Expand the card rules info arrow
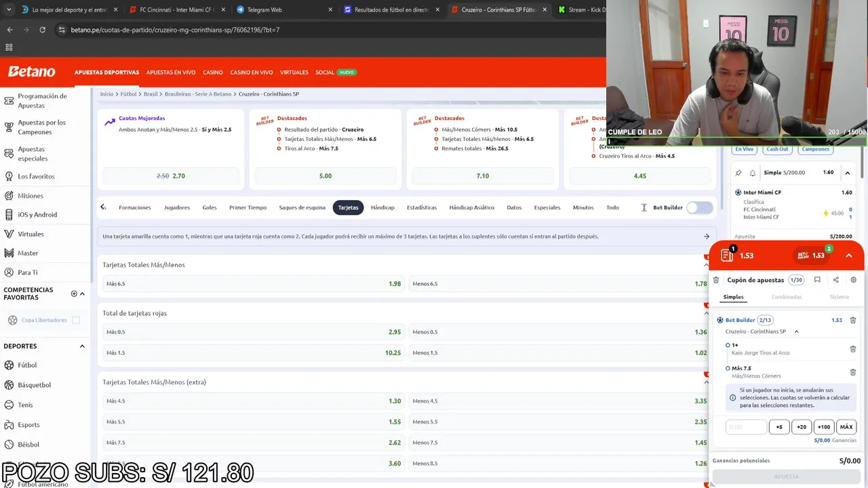Viewport: 868px width, 488px height. 706,237
